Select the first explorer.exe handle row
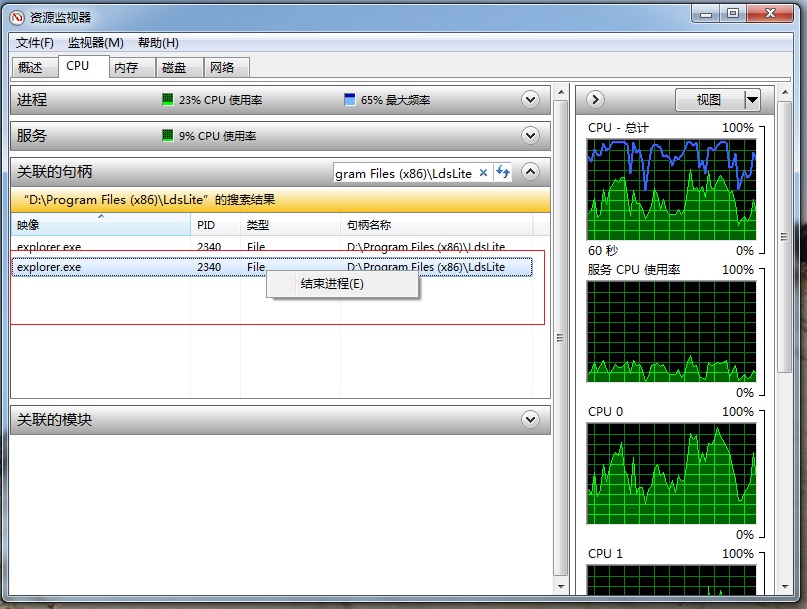Screen dimensions: 807x609 (272, 246)
